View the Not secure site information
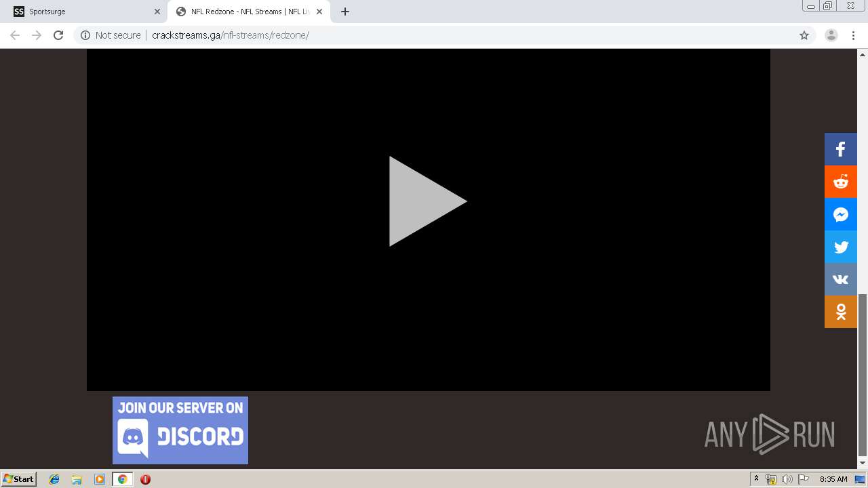Viewport: 868px width, 488px height. point(111,35)
